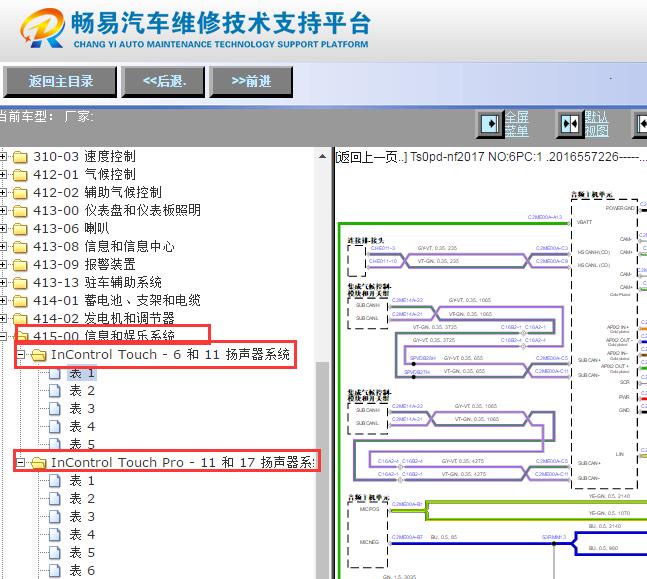Click the wiring diagram image
647x579 pixels.
click(491, 384)
